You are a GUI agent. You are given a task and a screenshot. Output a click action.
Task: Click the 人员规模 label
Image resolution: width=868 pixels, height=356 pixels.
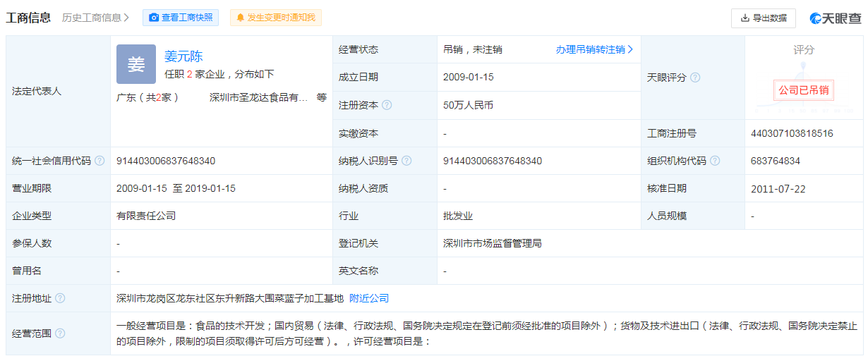pos(667,216)
